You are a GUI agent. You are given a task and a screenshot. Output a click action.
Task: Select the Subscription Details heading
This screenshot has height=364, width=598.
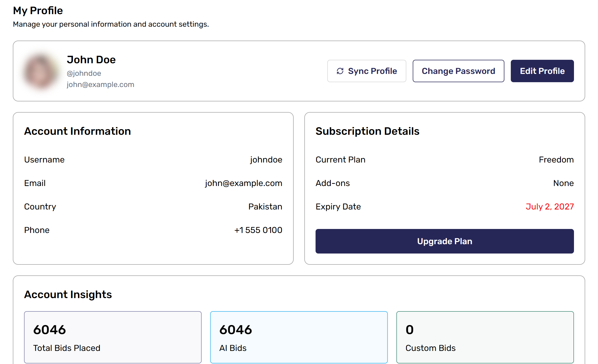click(367, 131)
